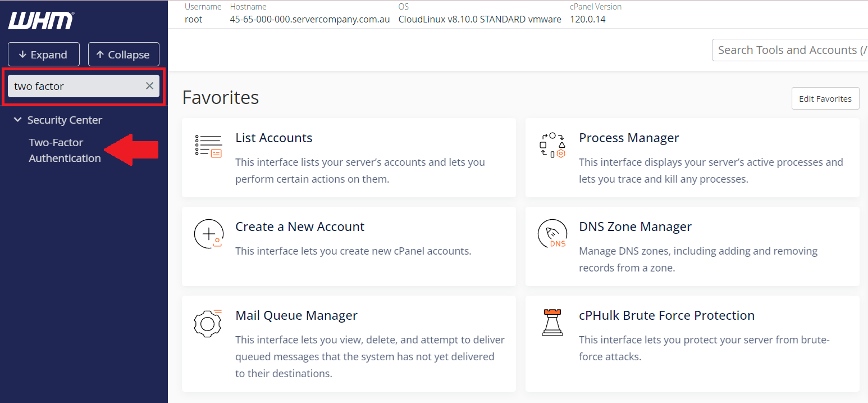Open Two-Factor Authentication in sidebar

click(65, 151)
